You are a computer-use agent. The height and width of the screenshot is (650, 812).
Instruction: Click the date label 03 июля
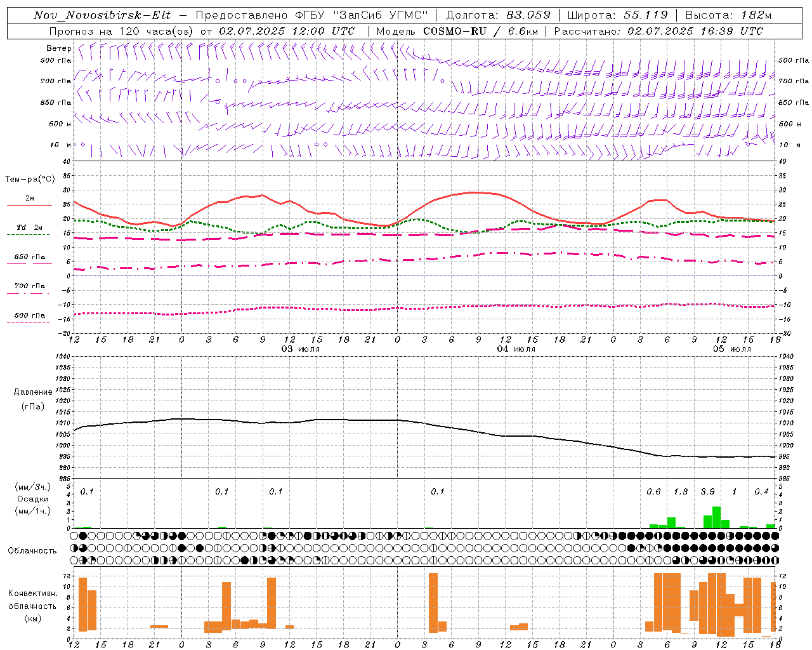301,349
